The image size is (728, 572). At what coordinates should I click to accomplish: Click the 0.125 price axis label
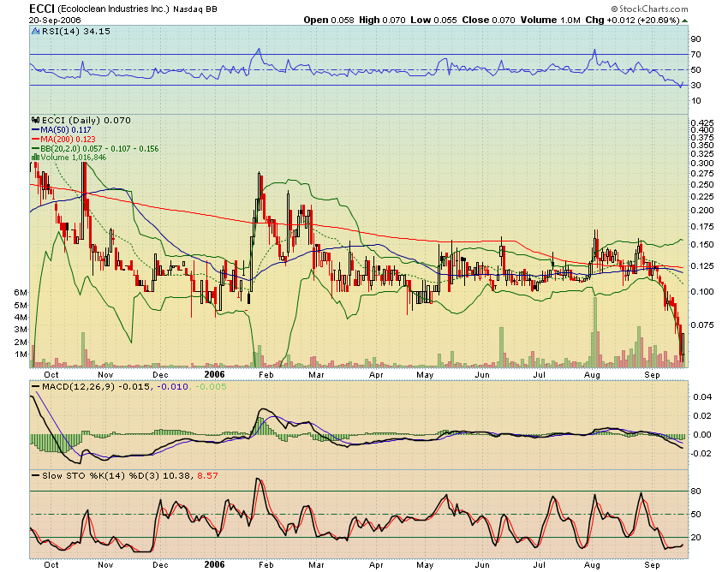point(702,266)
